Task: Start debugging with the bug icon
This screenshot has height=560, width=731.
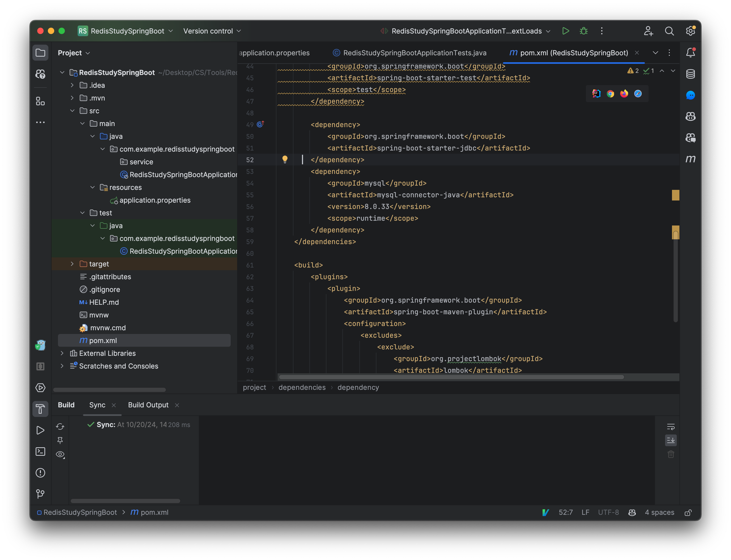Action: tap(583, 31)
